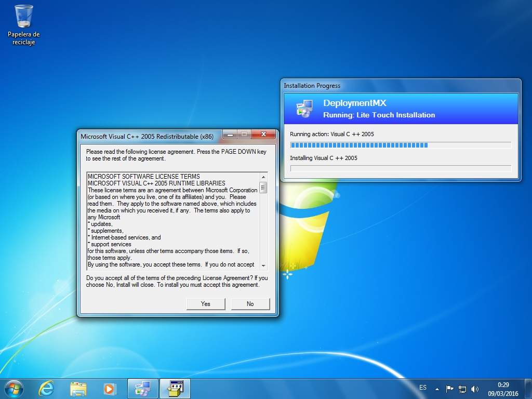Launch Internet Explorer from the taskbar
Screen dimensions: 532x399
47,388
